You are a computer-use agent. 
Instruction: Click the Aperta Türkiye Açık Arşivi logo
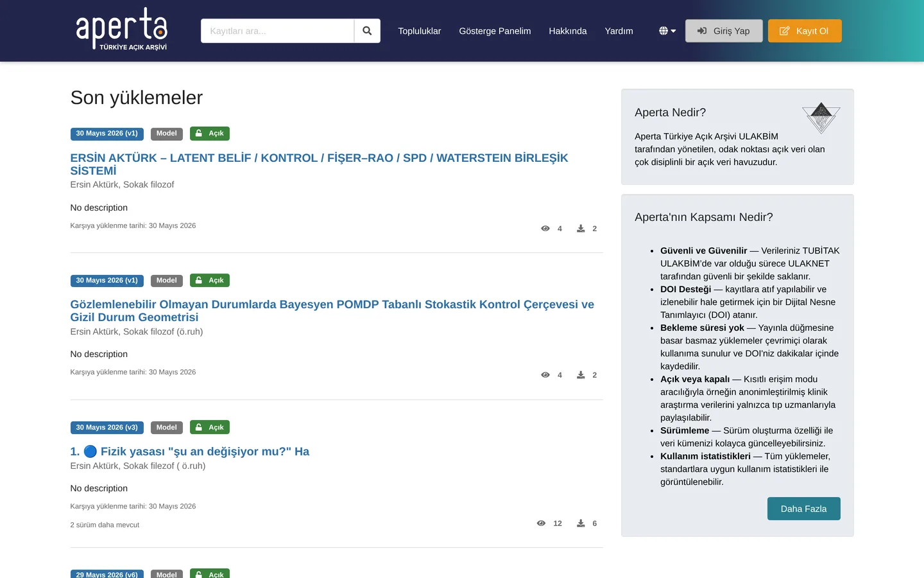click(x=121, y=30)
